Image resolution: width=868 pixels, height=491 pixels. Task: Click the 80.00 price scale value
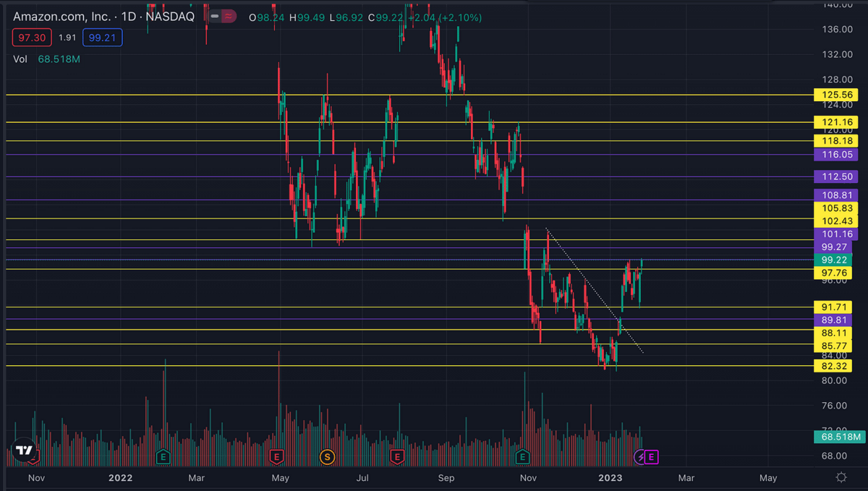(835, 380)
